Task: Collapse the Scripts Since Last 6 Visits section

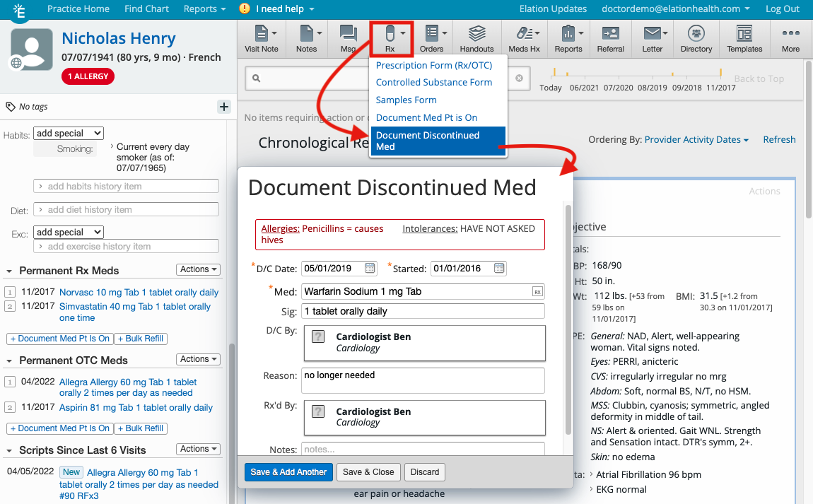Action: [x=7, y=450]
